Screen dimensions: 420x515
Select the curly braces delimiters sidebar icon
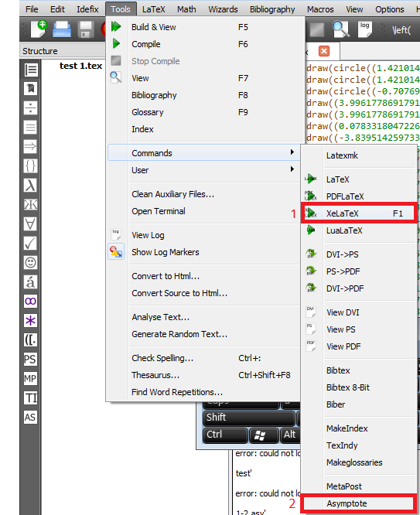pyautogui.click(x=31, y=165)
